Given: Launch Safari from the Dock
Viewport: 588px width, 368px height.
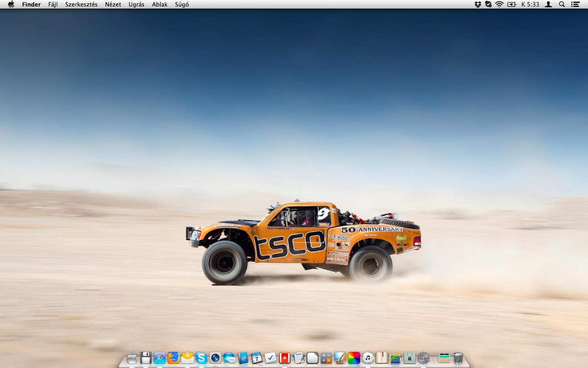Looking at the screenshot, I should coord(160,358).
